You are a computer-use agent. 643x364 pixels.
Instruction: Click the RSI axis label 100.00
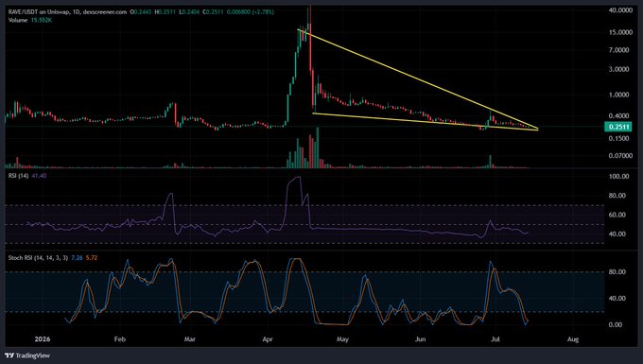(619, 177)
